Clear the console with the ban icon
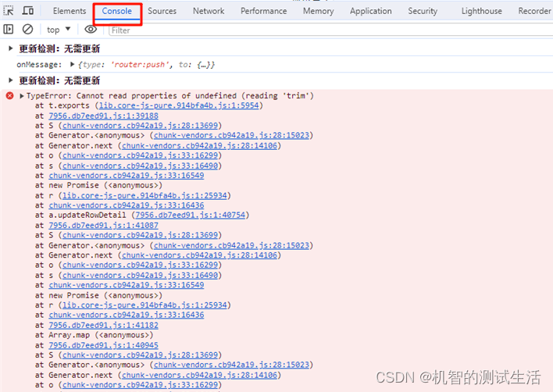Image resolution: width=553 pixels, height=392 pixels. (x=27, y=29)
